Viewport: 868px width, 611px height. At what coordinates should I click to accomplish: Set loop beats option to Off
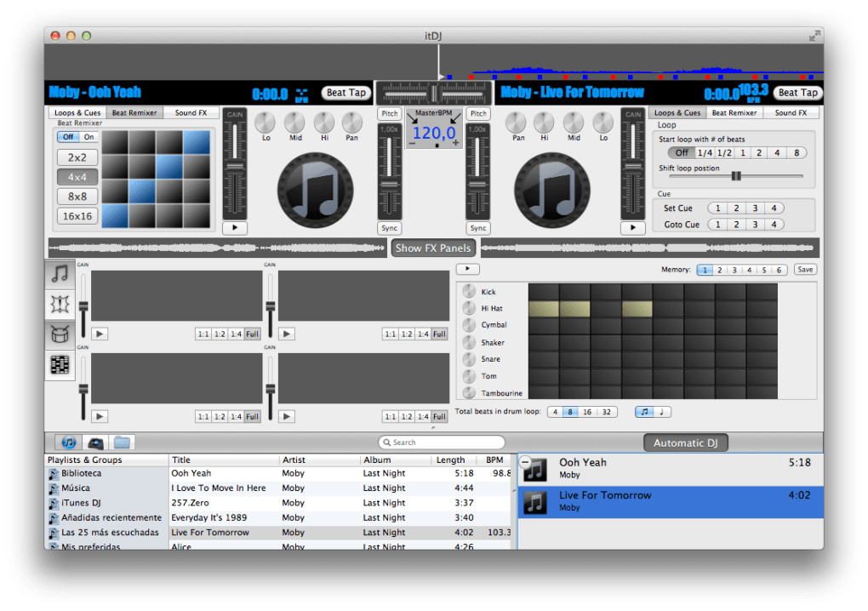click(x=682, y=153)
